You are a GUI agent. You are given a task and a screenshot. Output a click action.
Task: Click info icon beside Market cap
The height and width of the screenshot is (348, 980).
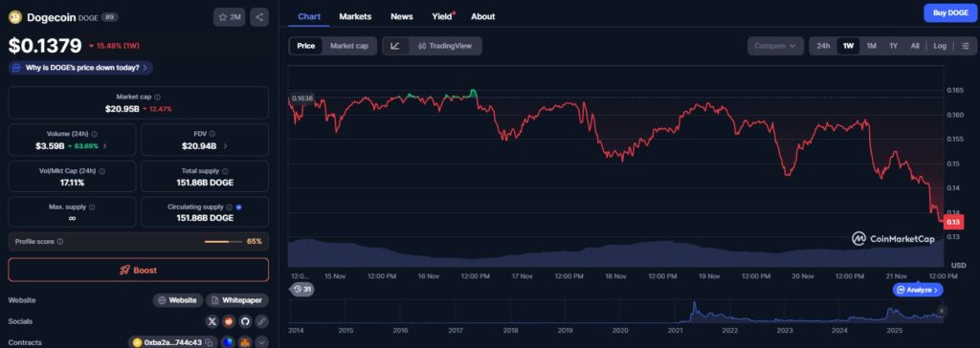pos(158,97)
